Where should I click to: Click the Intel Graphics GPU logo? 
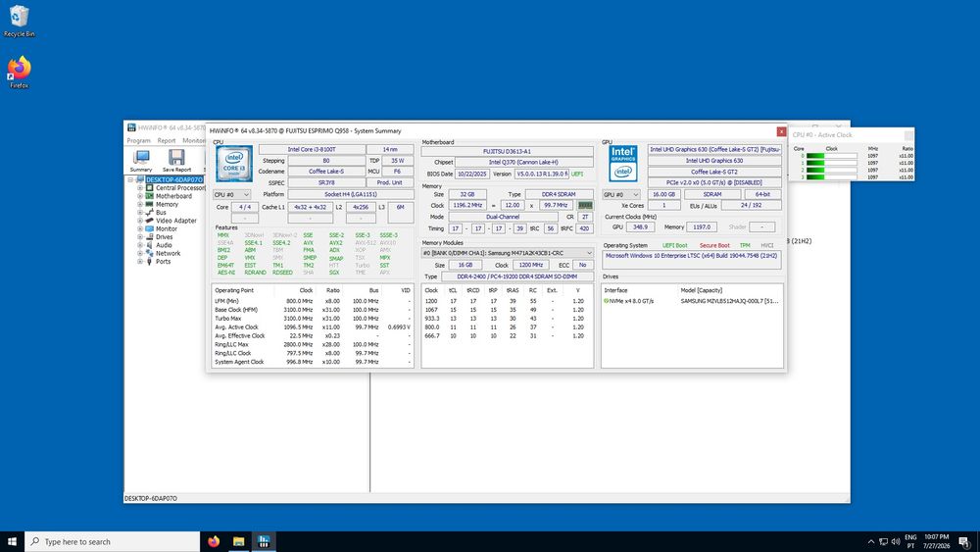(622, 163)
